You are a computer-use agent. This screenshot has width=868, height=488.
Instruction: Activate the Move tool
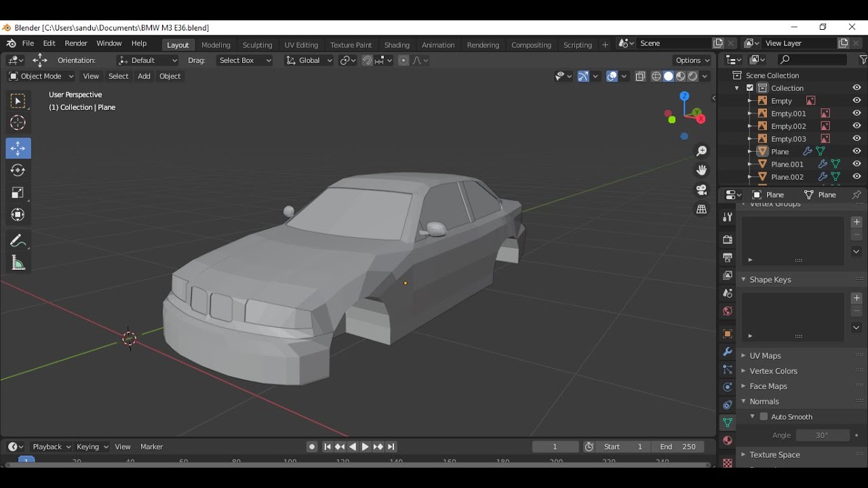[18, 148]
